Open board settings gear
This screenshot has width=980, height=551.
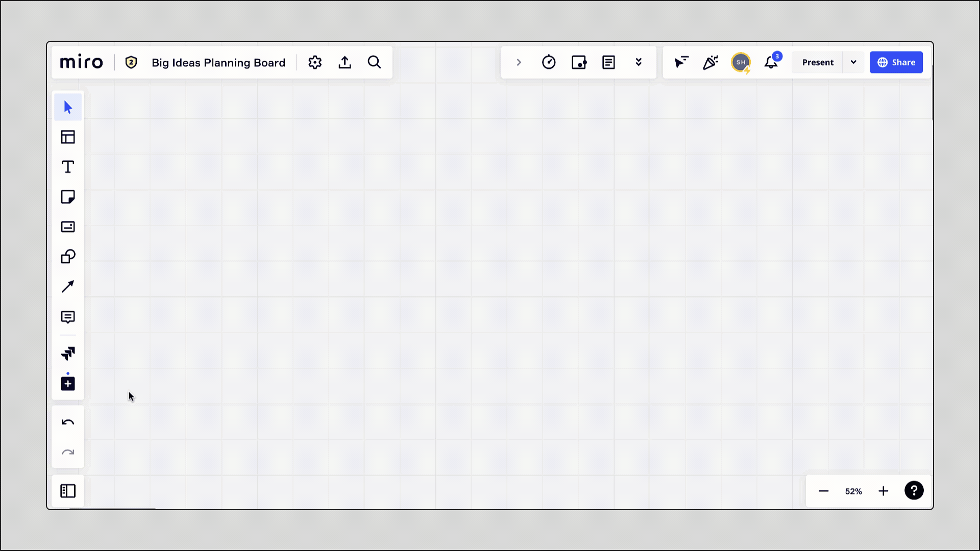click(315, 62)
